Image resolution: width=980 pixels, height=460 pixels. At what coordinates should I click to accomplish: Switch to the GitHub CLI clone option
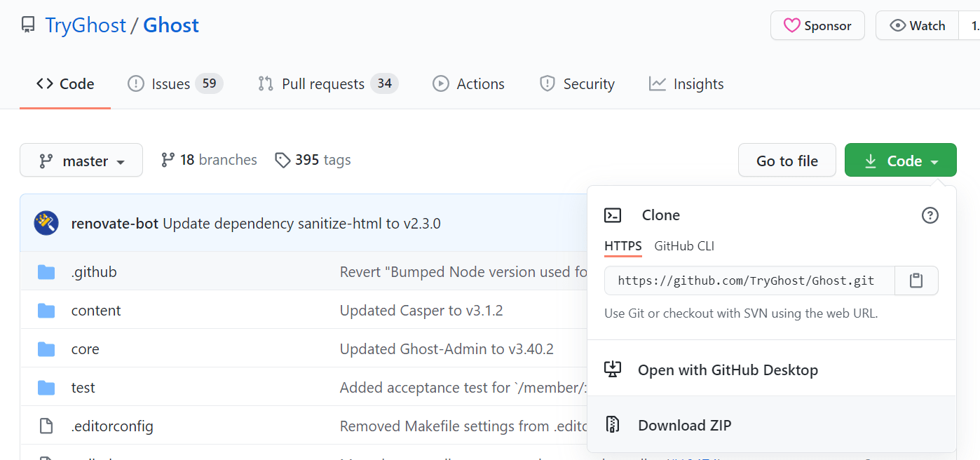683,246
